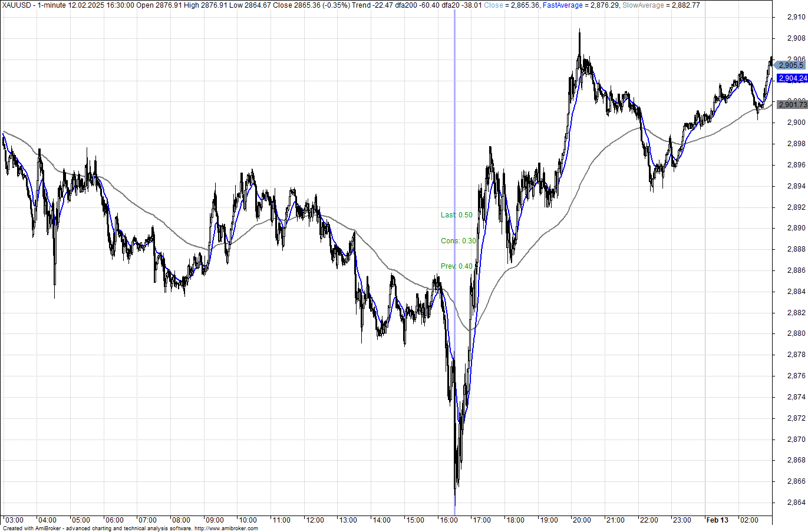Click the 10:00 time axis label

coord(248,520)
